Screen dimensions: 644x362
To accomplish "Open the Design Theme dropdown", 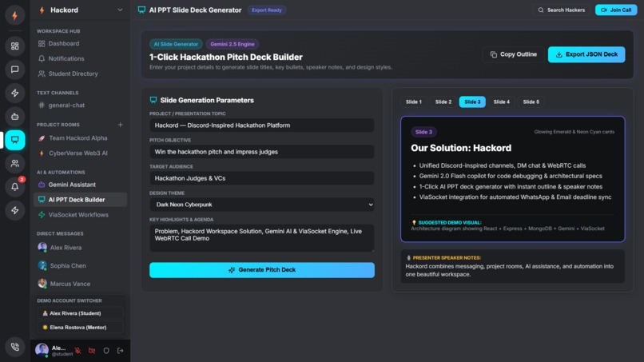I will [x=262, y=205].
